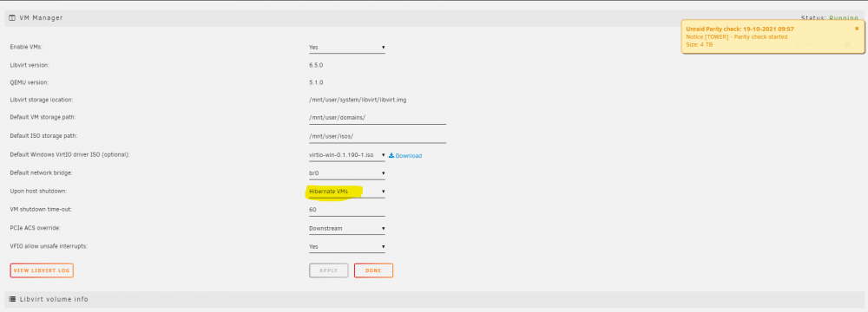Screen dimensions: 868x312
Task: Click the 'Libvirt volume info' section title
Action: 54,299
